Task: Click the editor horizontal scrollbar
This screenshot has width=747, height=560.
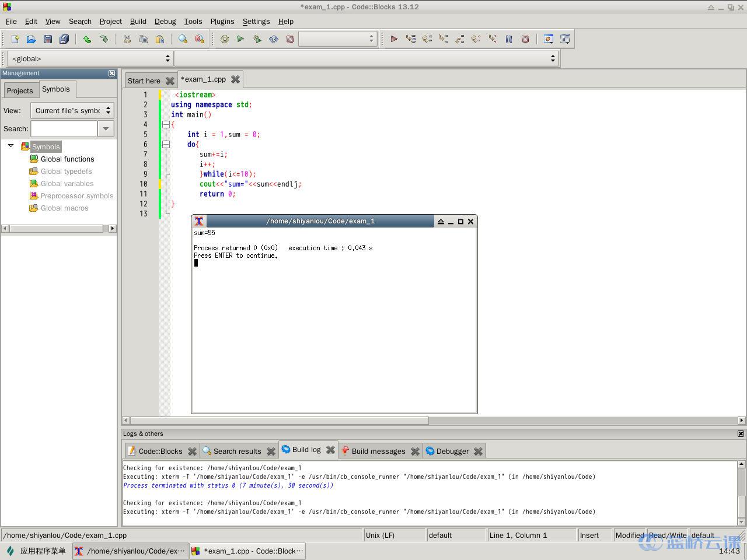Action: pyautogui.click(x=279, y=421)
